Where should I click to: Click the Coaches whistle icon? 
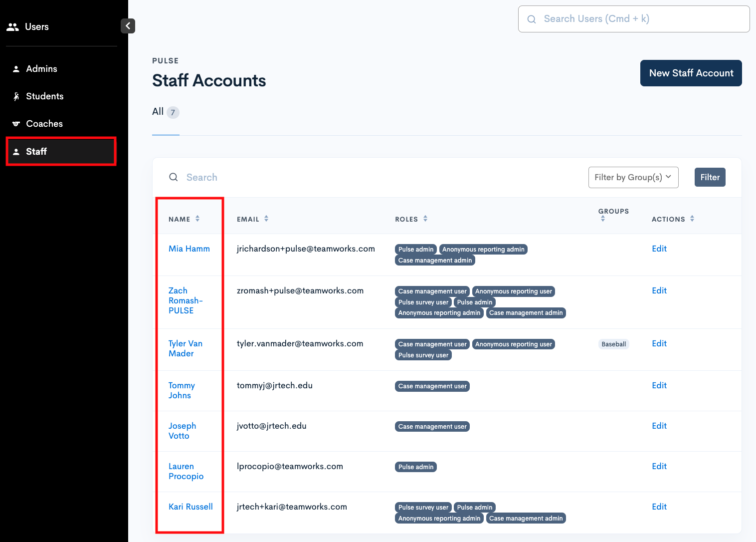click(16, 124)
